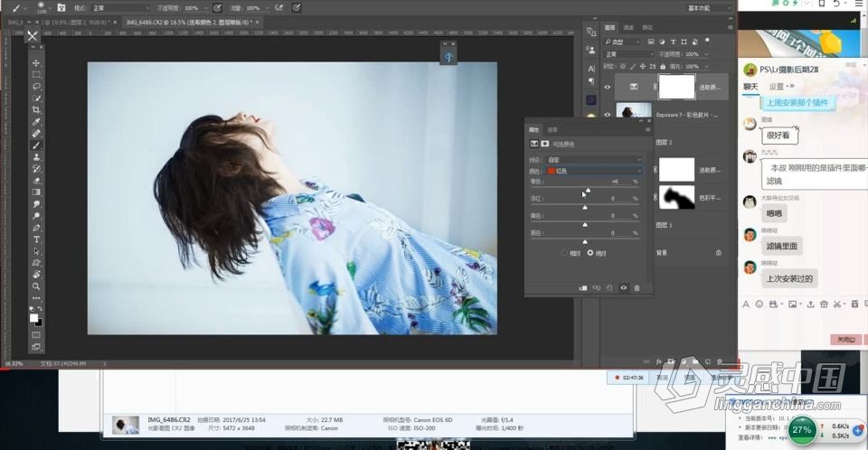Select the Crop tool
This screenshot has width=868, height=450.
36,109
